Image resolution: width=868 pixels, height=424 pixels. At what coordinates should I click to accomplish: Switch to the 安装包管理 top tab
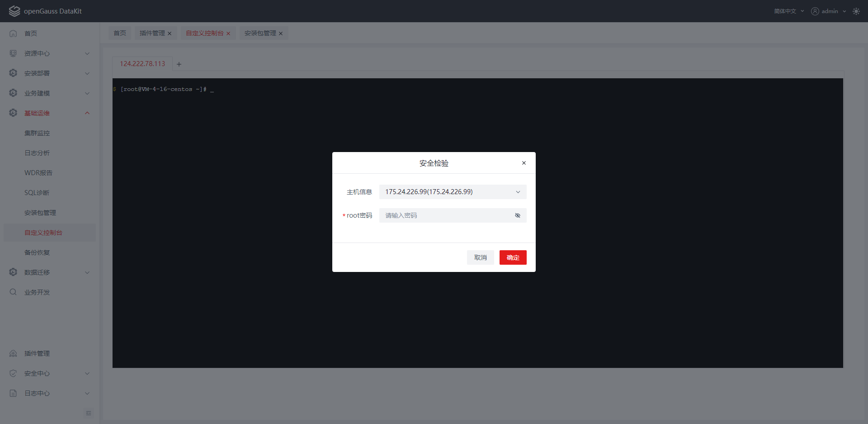(260, 33)
